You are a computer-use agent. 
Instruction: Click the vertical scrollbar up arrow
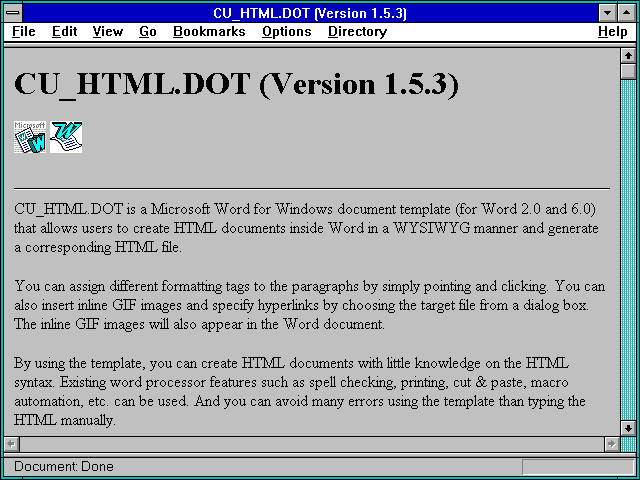click(x=628, y=56)
